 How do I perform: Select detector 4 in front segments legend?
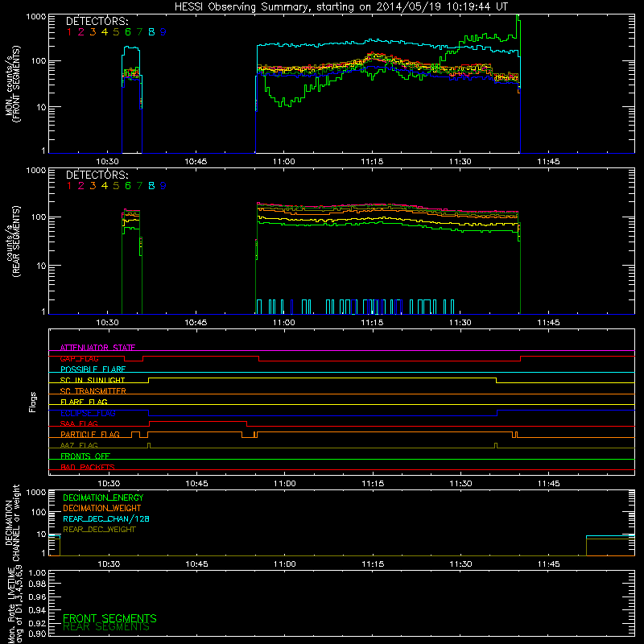coord(105,32)
